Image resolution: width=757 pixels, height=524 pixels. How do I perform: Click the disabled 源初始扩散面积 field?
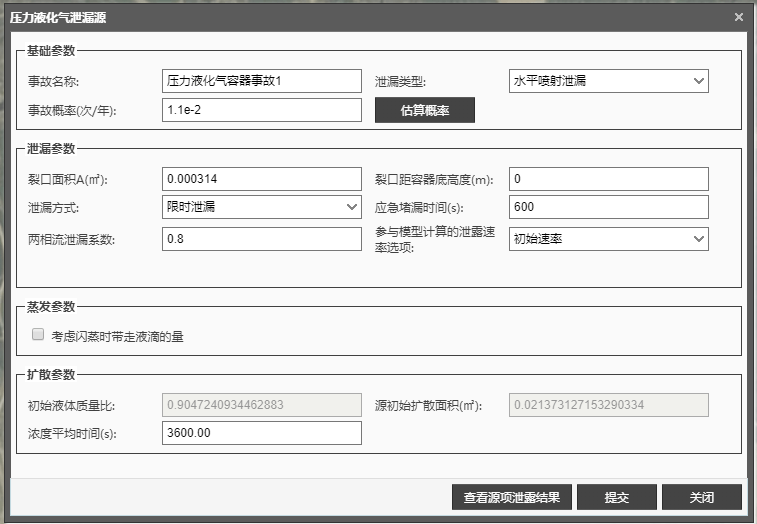(x=608, y=405)
